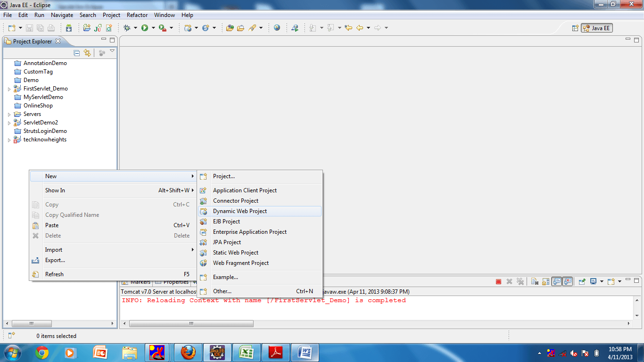
Task: Click the New wizard toolbar icon
Action: pos(12,28)
